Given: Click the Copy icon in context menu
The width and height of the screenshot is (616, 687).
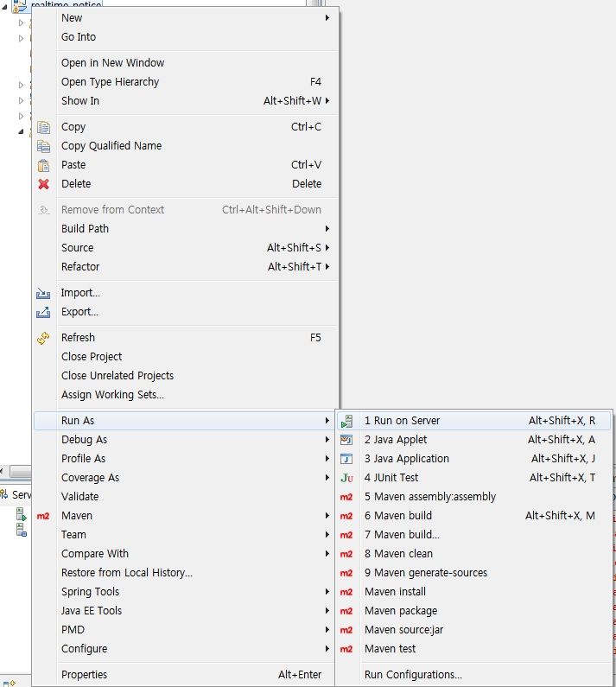Looking at the screenshot, I should (x=43, y=127).
